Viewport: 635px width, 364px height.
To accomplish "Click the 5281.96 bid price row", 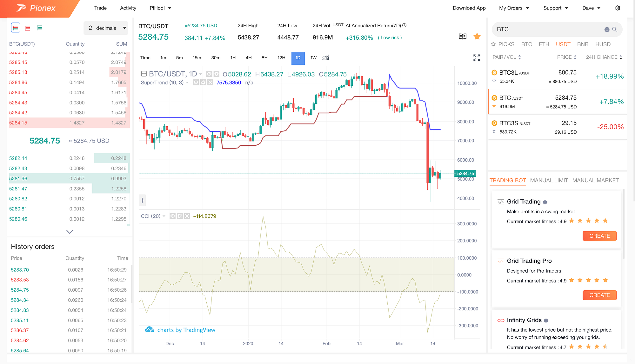I will pos(70,178).
